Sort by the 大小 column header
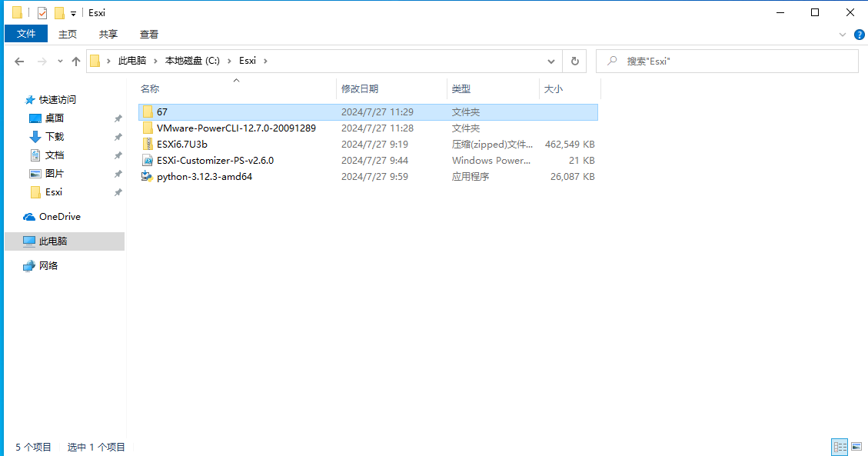This screenshot has height=456, width=868. (570, 88)
